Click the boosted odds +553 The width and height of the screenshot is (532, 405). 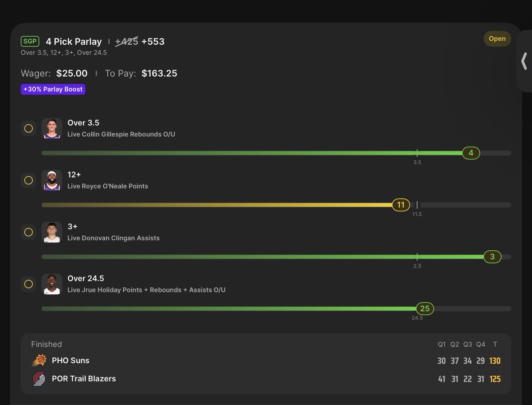pos(153,42)
